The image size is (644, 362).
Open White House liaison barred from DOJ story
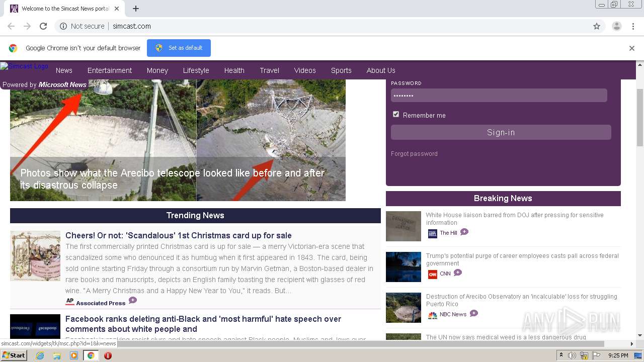click(x=515, y=219)
